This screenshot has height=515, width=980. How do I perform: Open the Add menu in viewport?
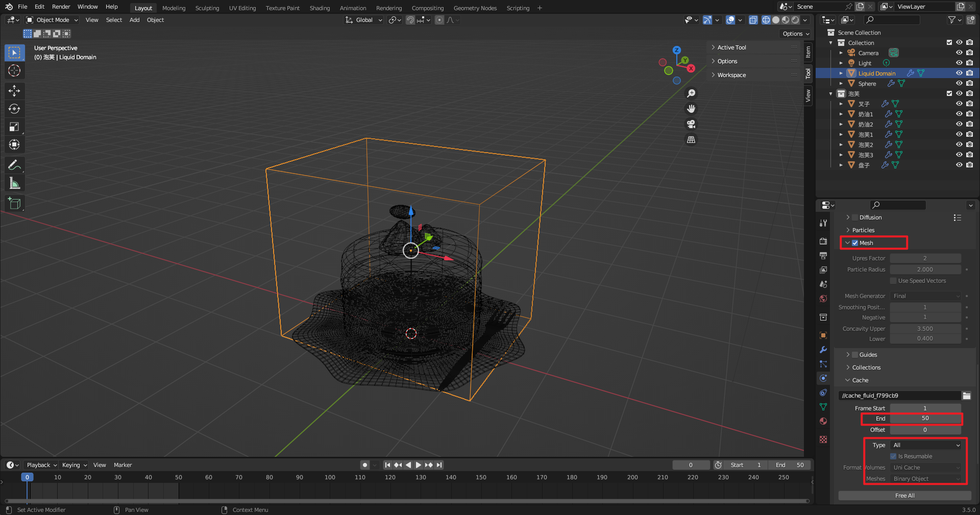134,20
